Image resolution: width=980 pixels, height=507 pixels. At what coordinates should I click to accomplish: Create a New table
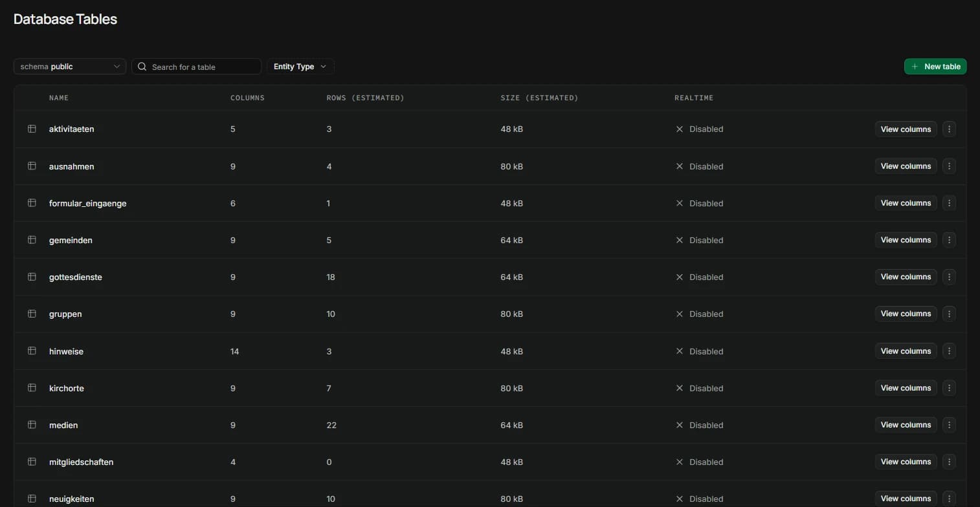pos(935,67)
